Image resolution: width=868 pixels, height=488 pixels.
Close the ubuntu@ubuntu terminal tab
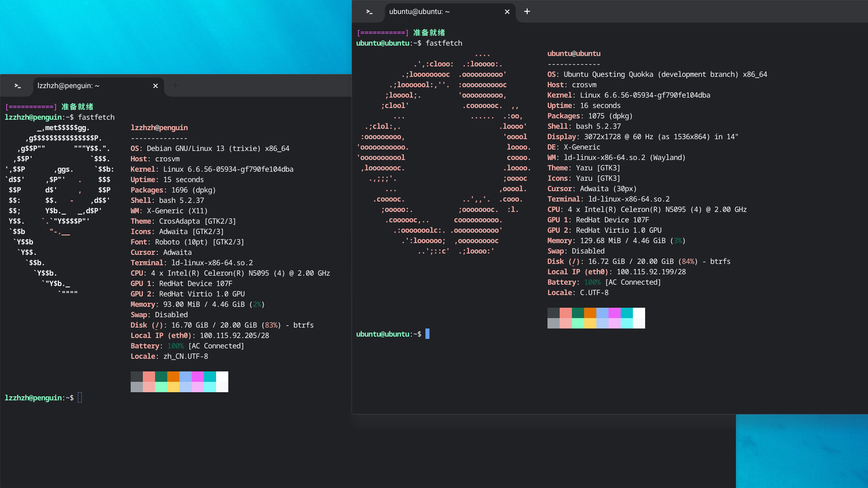[x=507, y=12]
